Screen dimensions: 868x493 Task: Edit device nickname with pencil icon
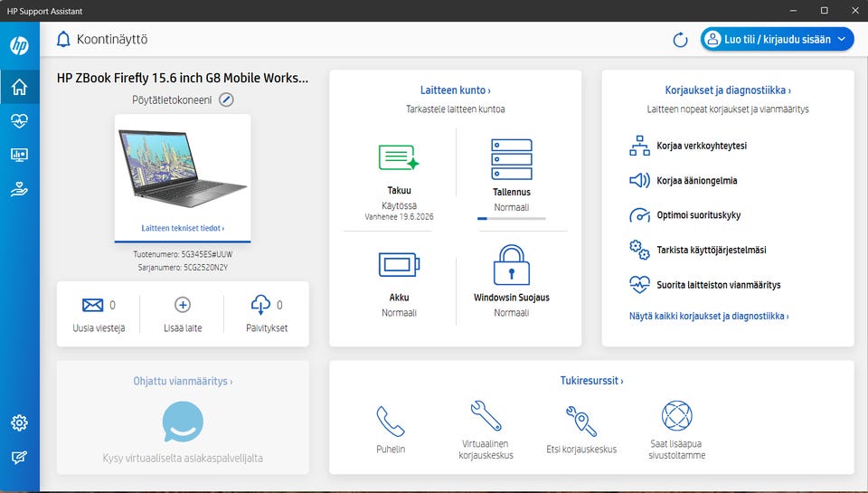(x=226, y=100)
